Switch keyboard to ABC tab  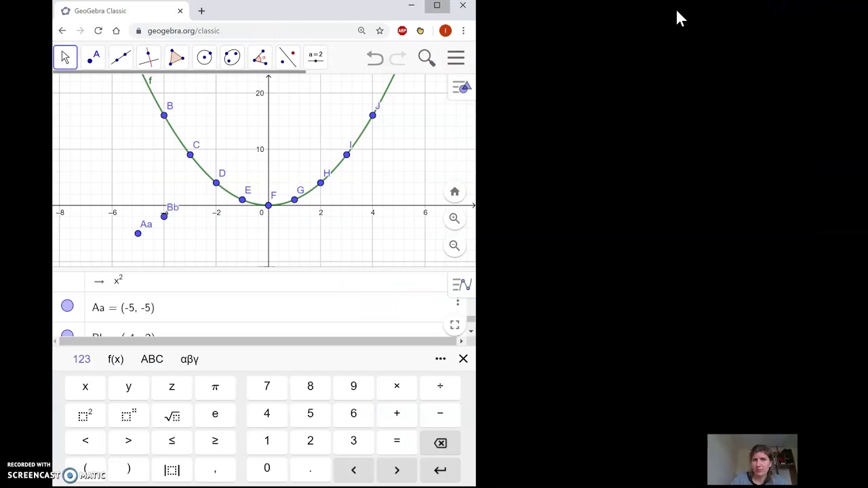pyautogui.click(x=152, y=359)
